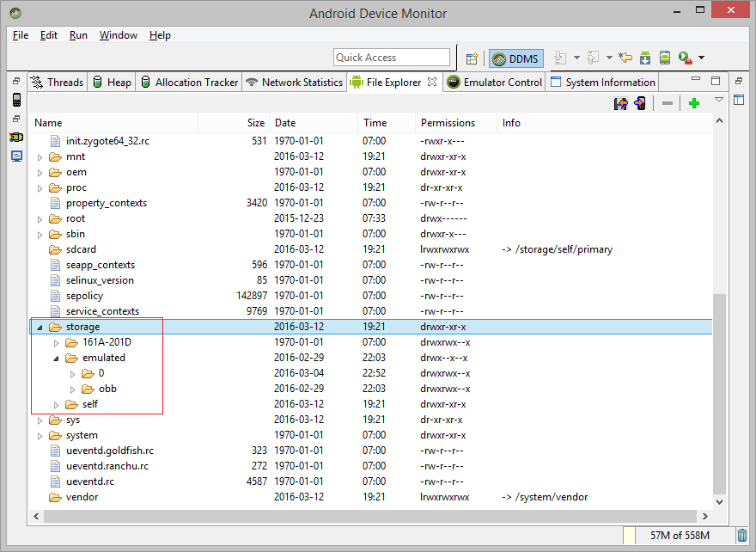The height and width of the screenshot is (552, 756).
Task: Click the restore icon atop the left sidebar
Action: pos(16,81)
